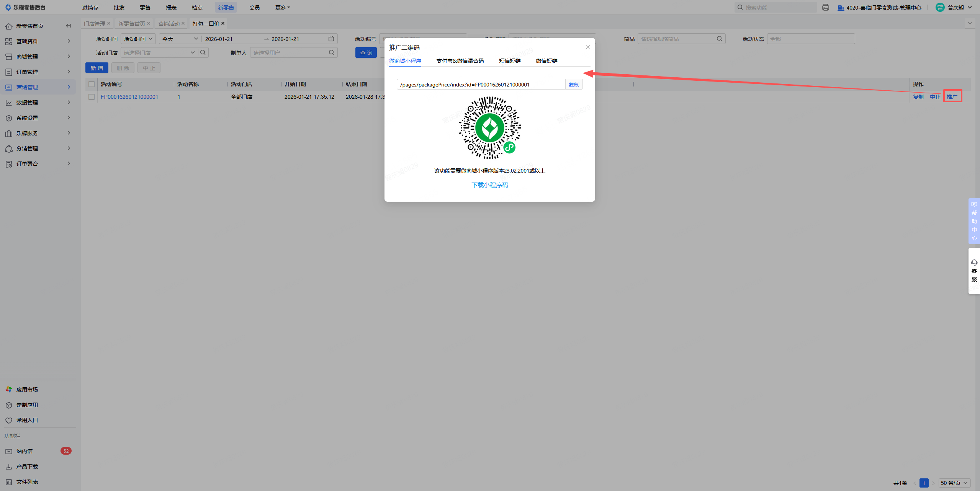
Task: Click 复制 button next to page path
Action: [x=574, y=85]
